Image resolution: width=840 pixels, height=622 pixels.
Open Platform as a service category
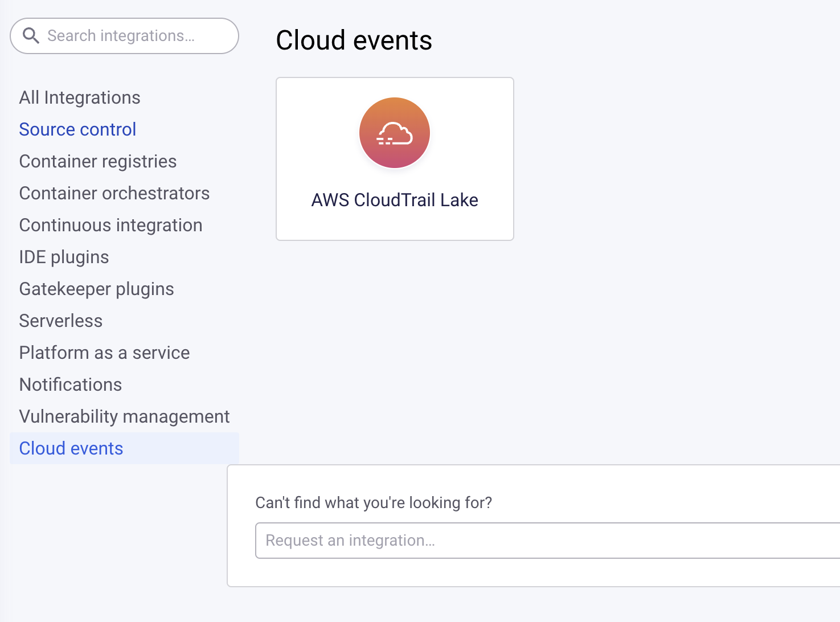(105, 353)
